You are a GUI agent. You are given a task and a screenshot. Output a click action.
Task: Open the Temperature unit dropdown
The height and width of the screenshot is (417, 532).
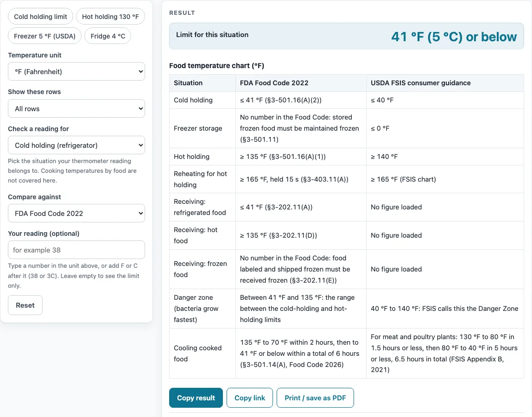point(76,72)
